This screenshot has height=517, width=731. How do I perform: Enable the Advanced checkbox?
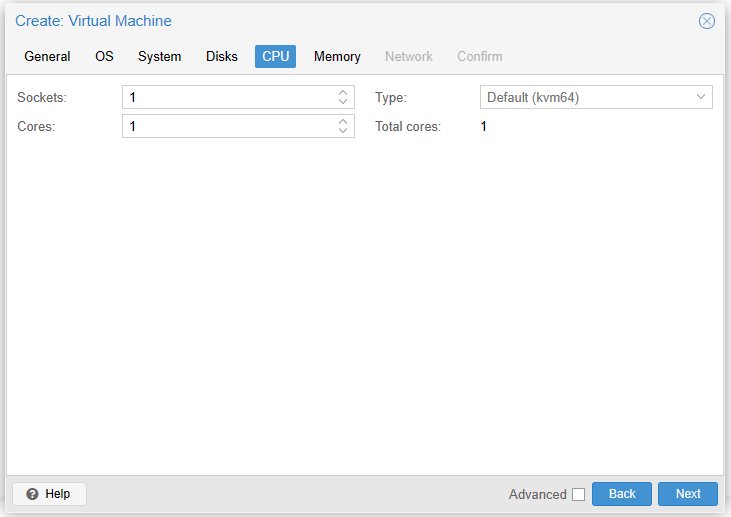coord(578,494)
